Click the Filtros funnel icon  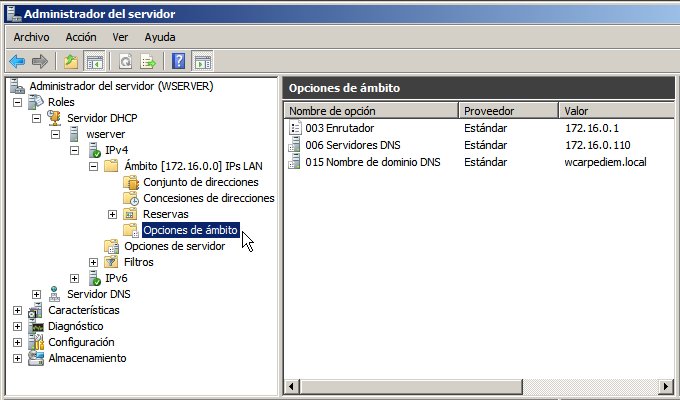click(111, 262)
